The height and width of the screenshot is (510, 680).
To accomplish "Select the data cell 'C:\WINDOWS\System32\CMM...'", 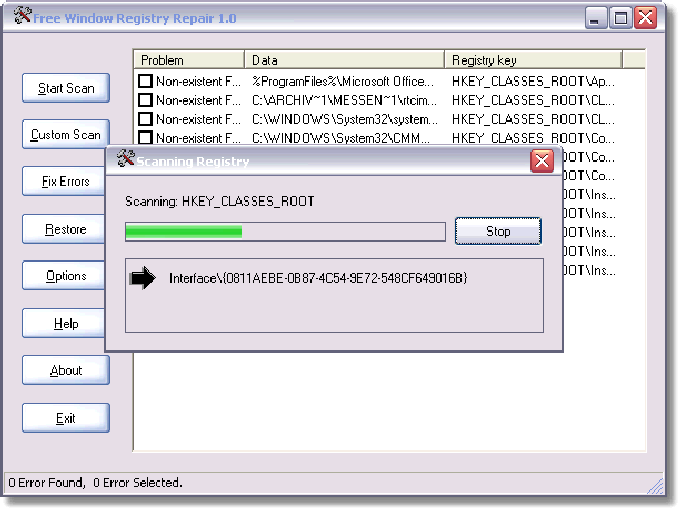I will (x=341, y=138).
